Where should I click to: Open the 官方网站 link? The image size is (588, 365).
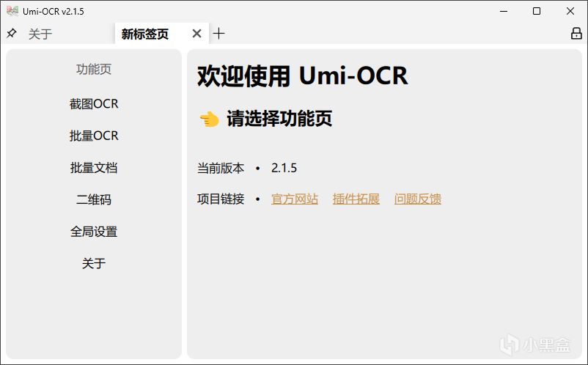295,199
